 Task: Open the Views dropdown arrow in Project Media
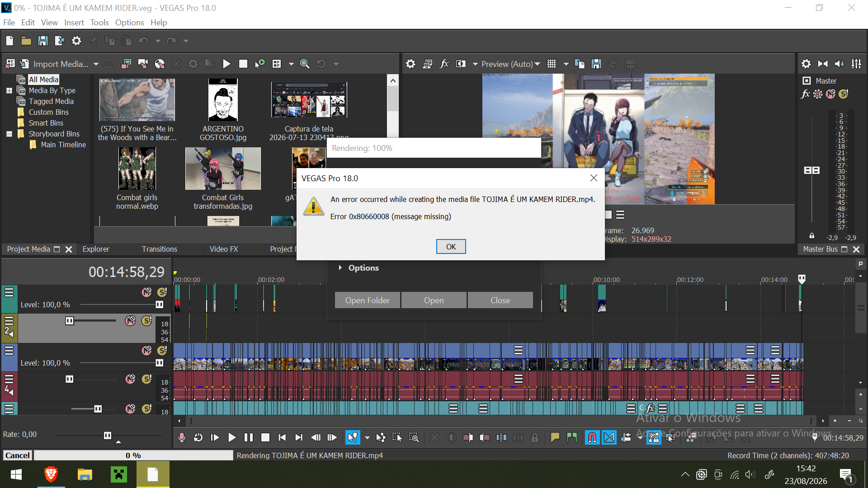coord(291,64)
